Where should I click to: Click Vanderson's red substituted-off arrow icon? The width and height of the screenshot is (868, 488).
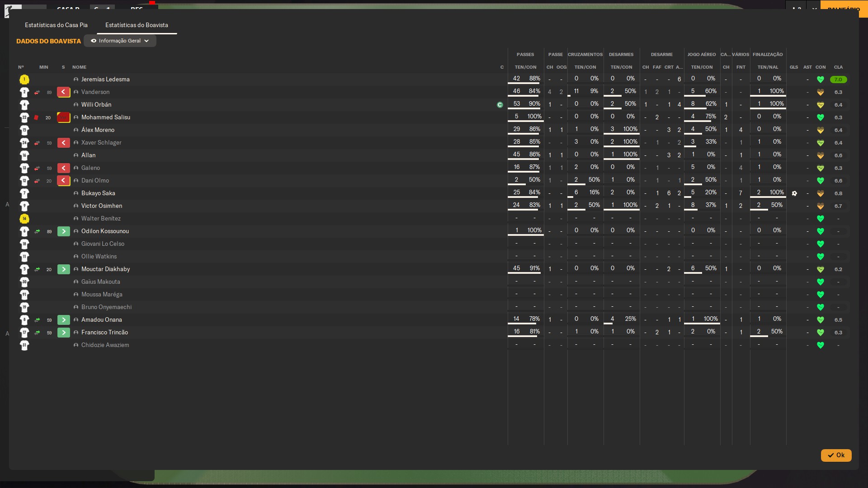point(63,92)
